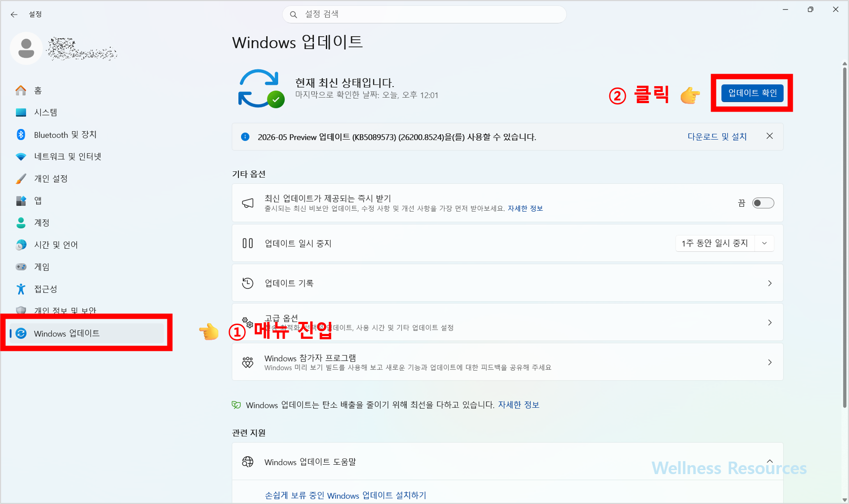The height and width of the screenshot is (504, 849).
Task: Collapse the Windows 업데이트 도움말 section
Action: (770, 461)
